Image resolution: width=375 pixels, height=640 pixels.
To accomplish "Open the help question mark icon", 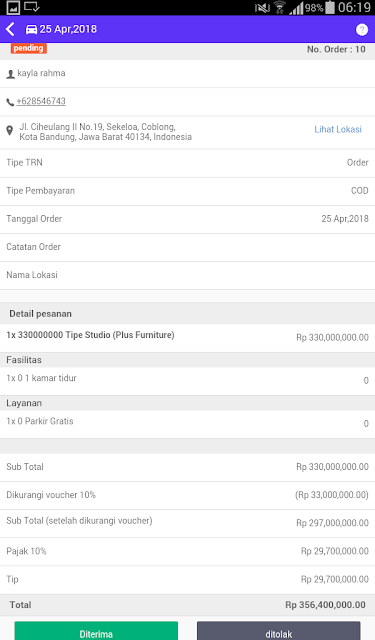I will [362, 29].
